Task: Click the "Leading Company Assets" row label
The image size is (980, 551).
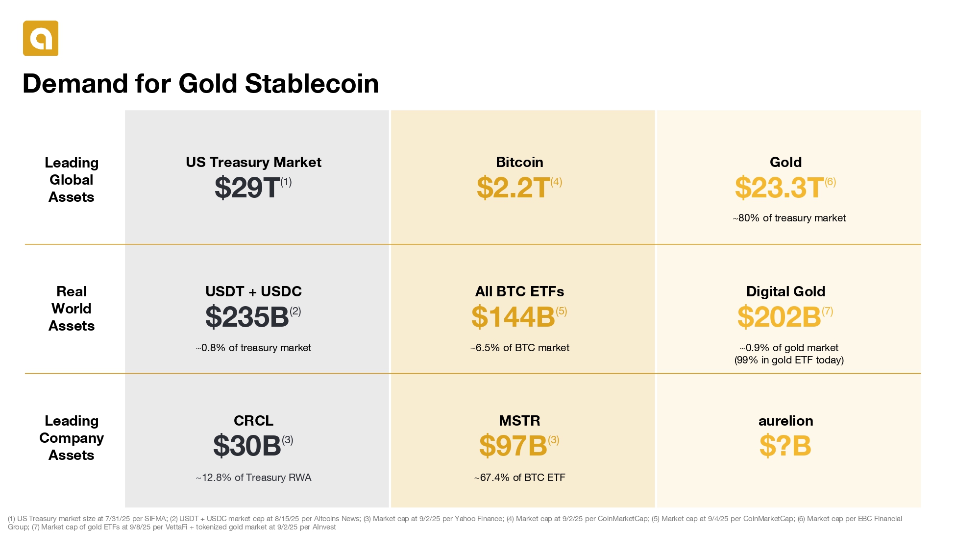Action: [72, 438]
